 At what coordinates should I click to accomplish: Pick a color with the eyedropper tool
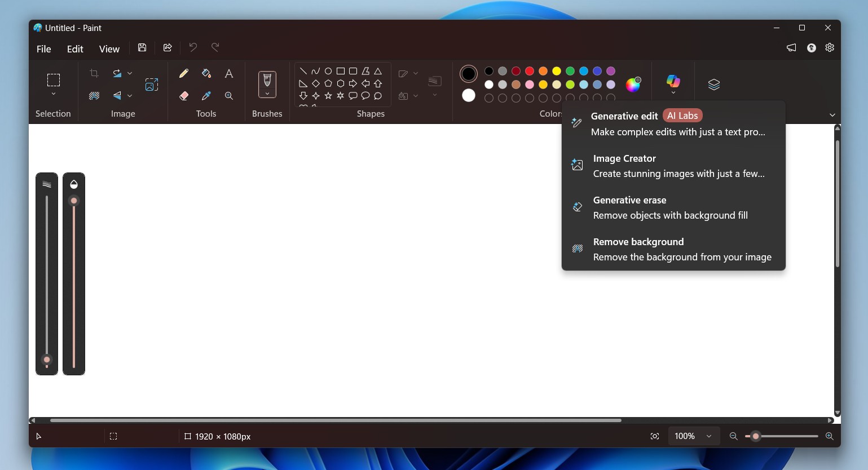[x=206, y=96]
